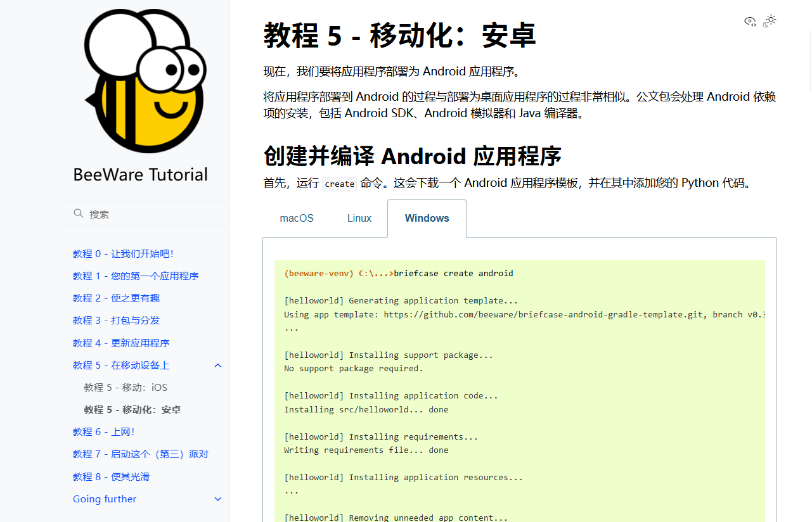Click the line Writing requirements file... done
The height and width of the screenshot is (522, 812).
[x=366, y=450]
